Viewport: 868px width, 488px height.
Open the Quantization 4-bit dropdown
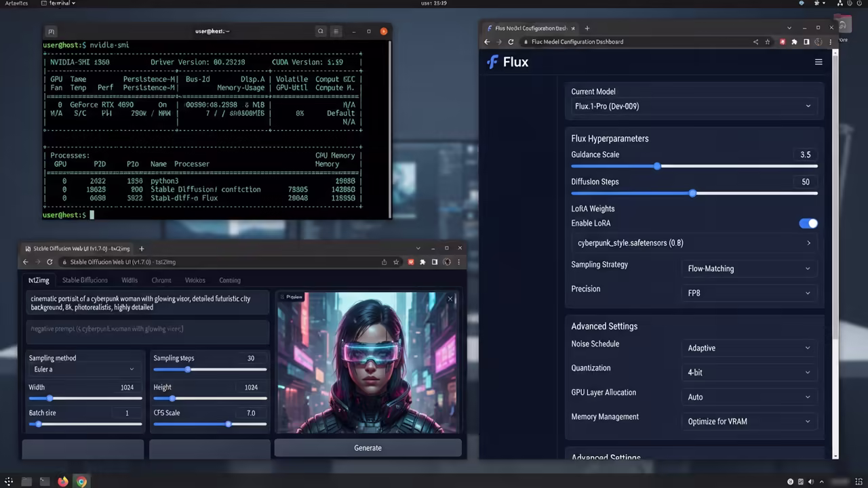tap(749, 372)
